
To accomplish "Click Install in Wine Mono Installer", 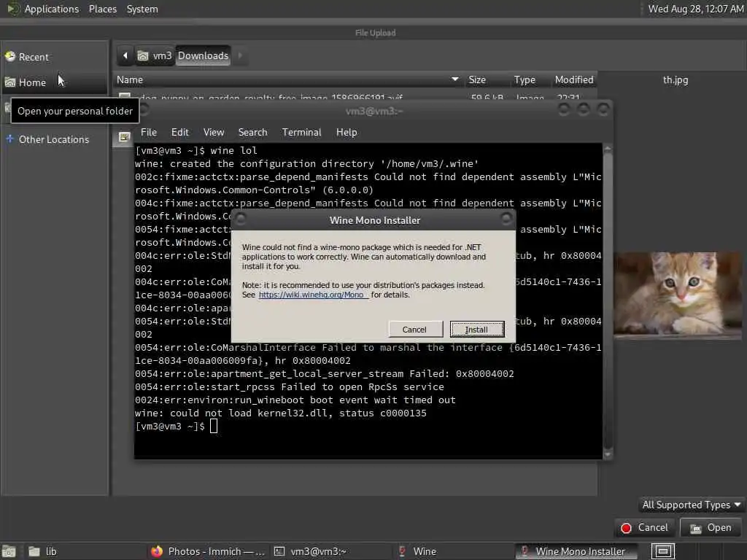I will (x=477, y=329).
